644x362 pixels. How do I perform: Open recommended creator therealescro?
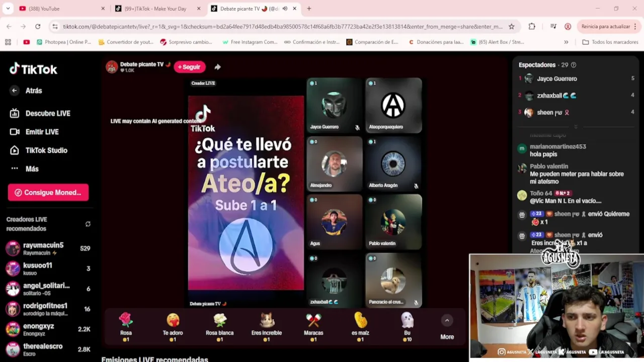[48, 349]
